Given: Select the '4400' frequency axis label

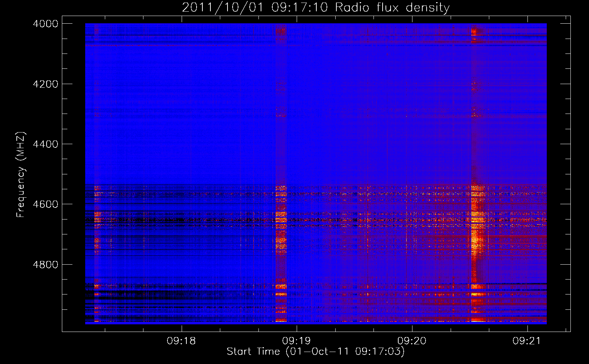Looking at the screenshot, I should click(x=46, y=144).
